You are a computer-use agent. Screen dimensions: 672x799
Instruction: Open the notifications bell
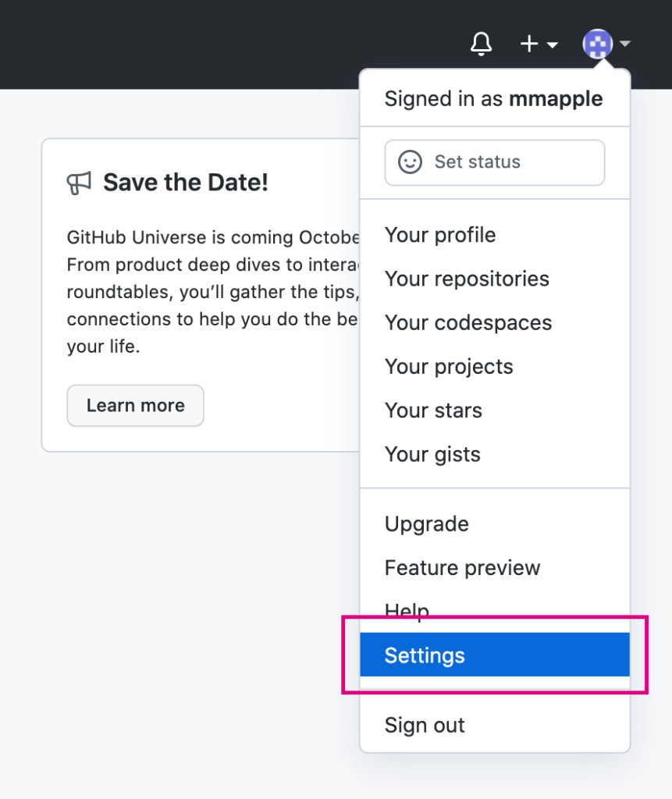482,44
